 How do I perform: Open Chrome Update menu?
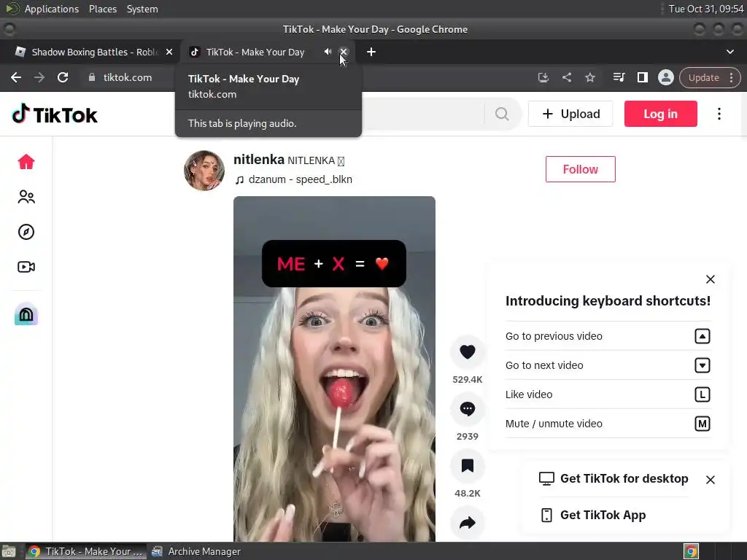coord(710,77)
